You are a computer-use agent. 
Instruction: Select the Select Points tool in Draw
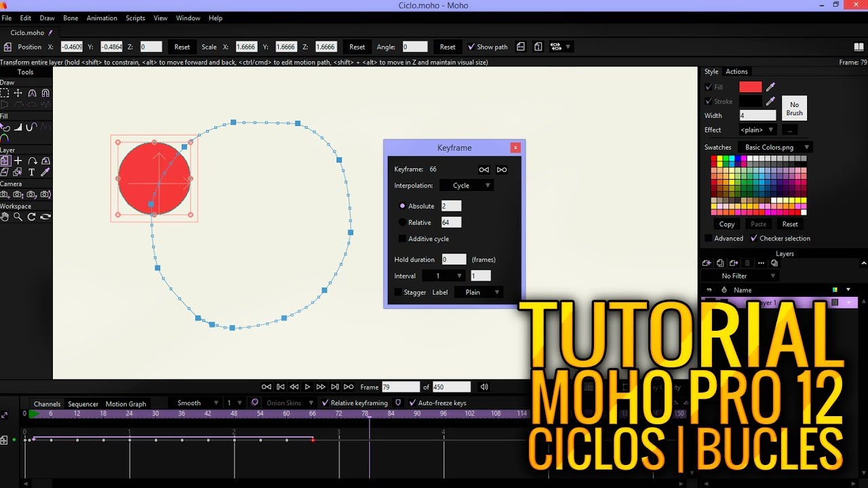pos(5,93)
